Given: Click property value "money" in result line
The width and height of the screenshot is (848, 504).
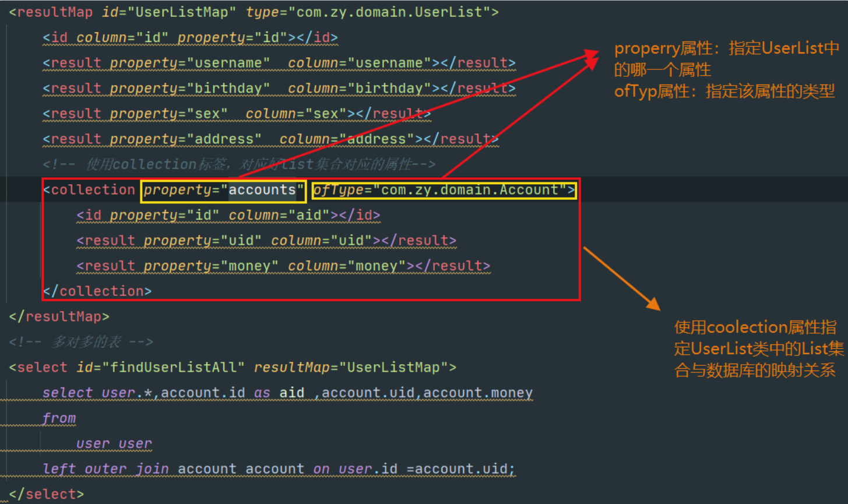Looking at the screenshot, I should [249, 266].
